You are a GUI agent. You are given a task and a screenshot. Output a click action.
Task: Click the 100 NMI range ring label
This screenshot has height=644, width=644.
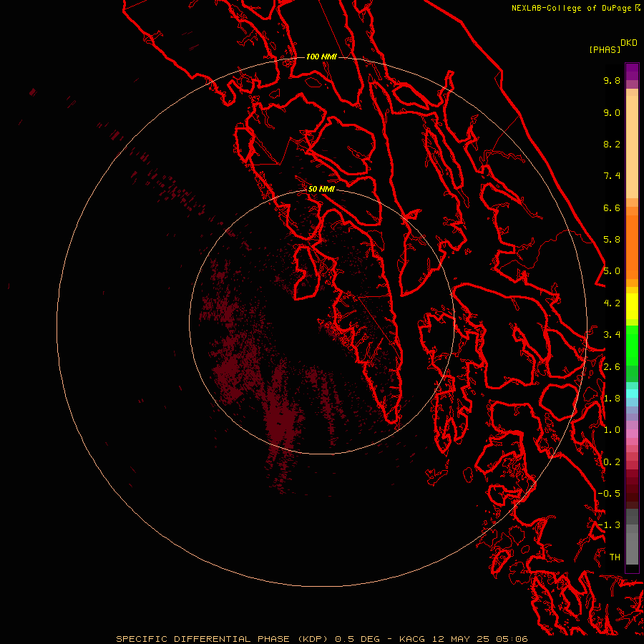click(321, 57)
